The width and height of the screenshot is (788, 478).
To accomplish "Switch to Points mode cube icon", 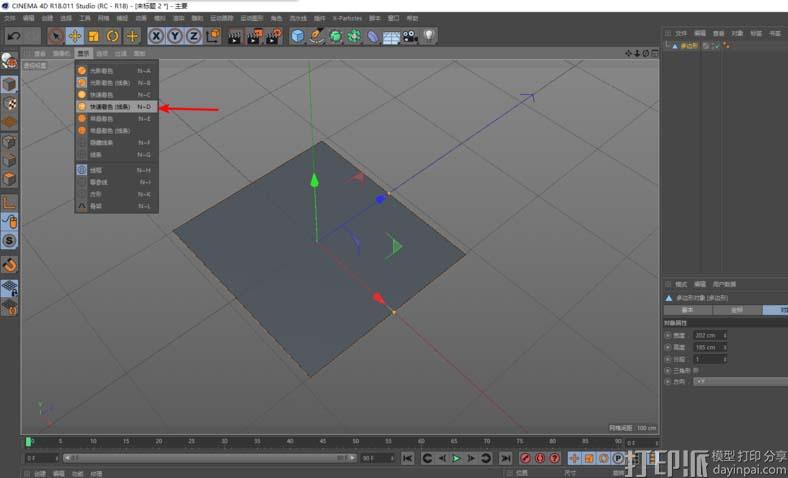I will tap(9, 142).
